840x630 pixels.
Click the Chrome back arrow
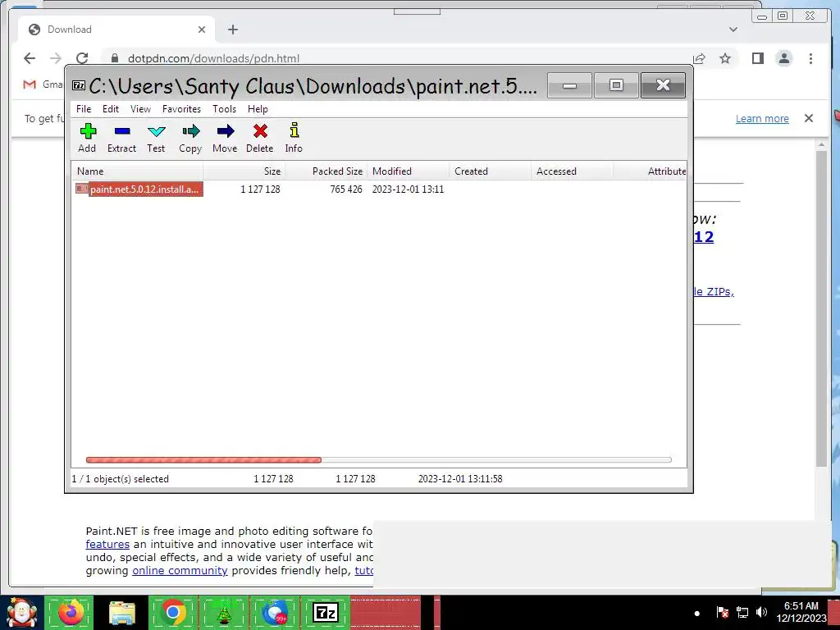(30, 58)
